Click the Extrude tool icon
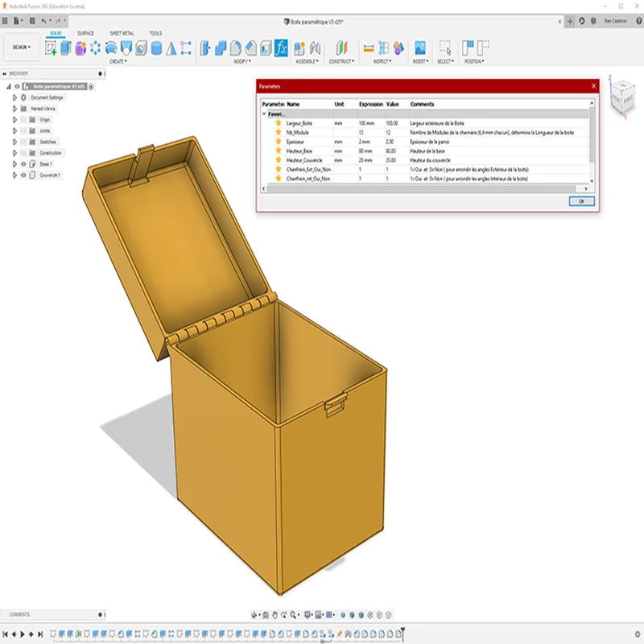Viewport: 644px width, 644px height. 66,48
